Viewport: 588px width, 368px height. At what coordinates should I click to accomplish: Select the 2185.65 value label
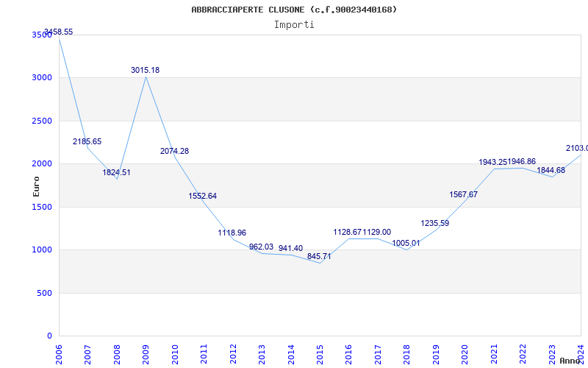pyautogui.click(x=87, y=141)
